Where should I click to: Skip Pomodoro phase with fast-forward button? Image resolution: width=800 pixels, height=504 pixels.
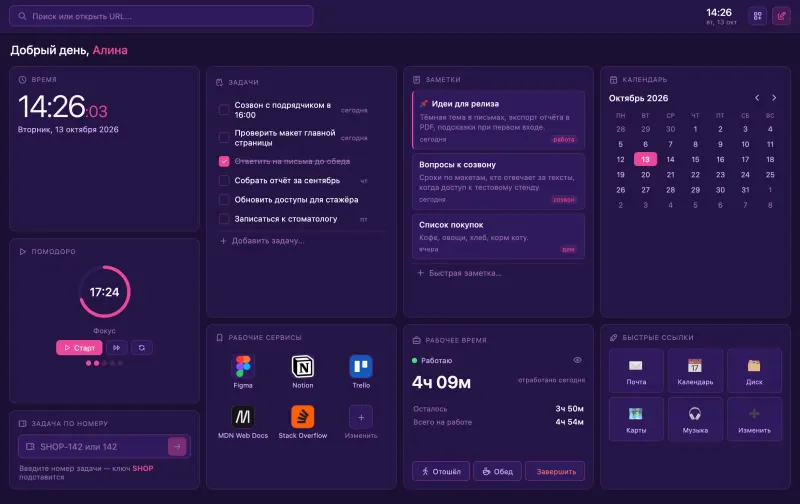click(x=117, y=348)
